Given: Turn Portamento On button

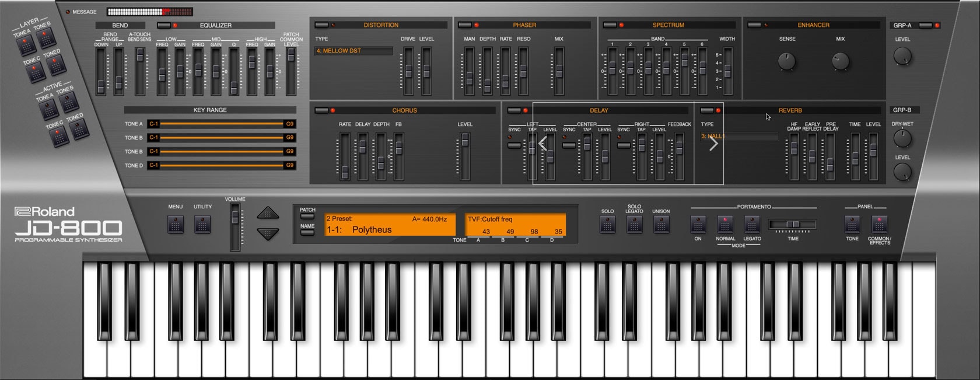Looking at the screenshot, I should pos(698,224).
